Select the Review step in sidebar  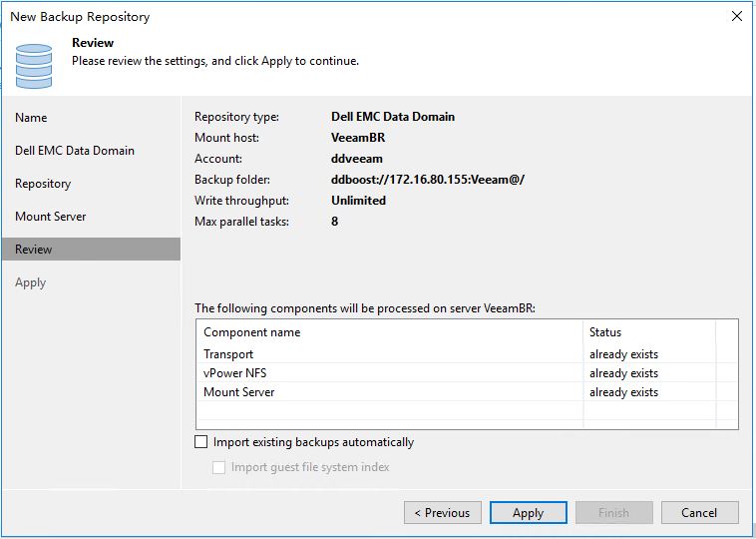pos(91,249)
